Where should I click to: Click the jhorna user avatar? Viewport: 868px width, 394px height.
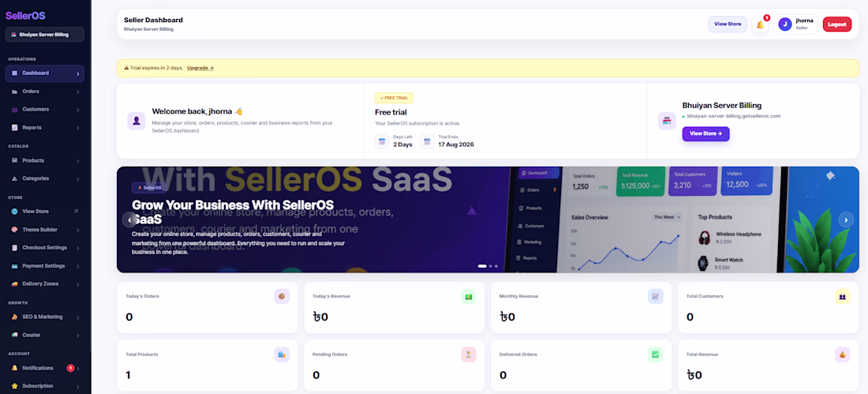[784, 24]
